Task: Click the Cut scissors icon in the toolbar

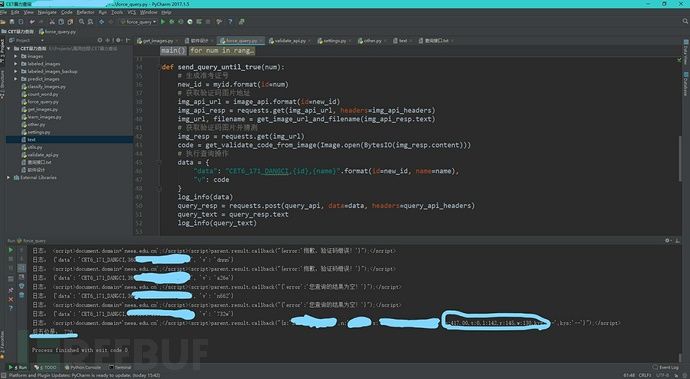Action: (x=52, y=22)
